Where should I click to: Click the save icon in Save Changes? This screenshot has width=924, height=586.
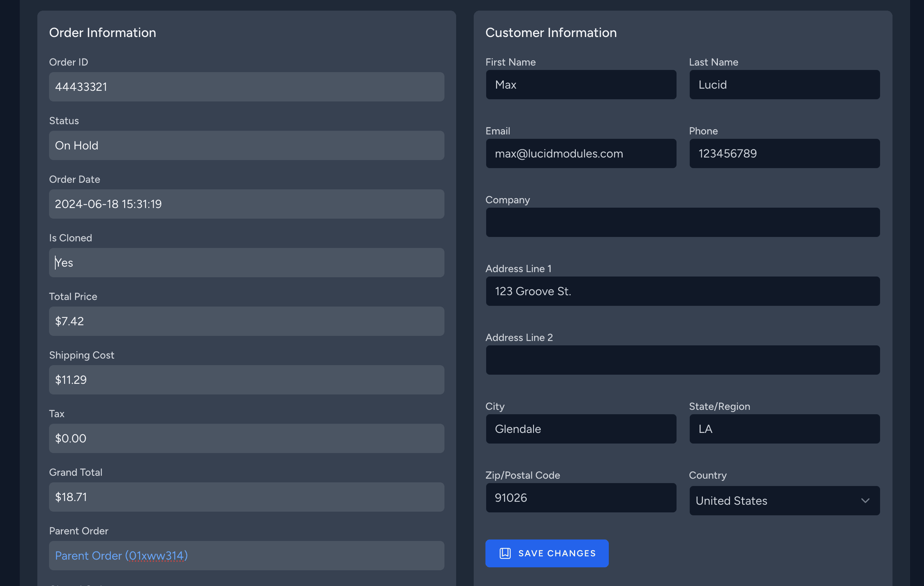[x=504, y=553]
